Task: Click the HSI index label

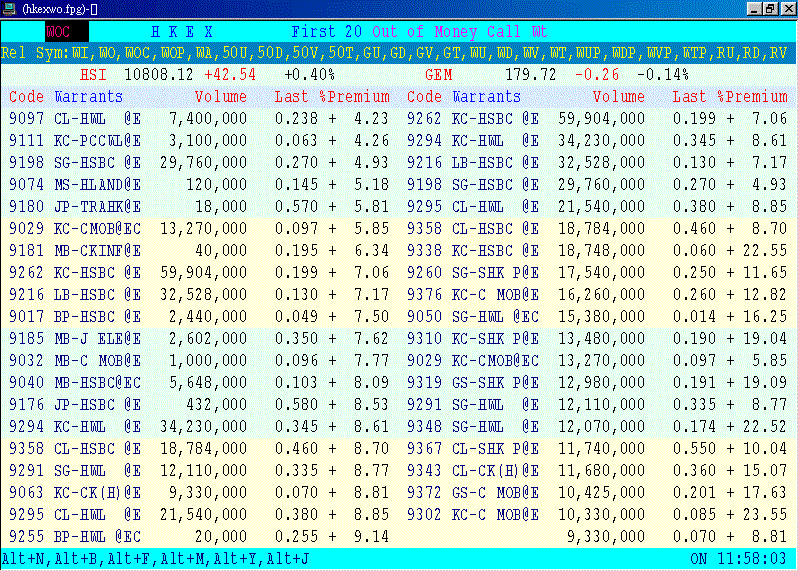Action: pos(93,75)
